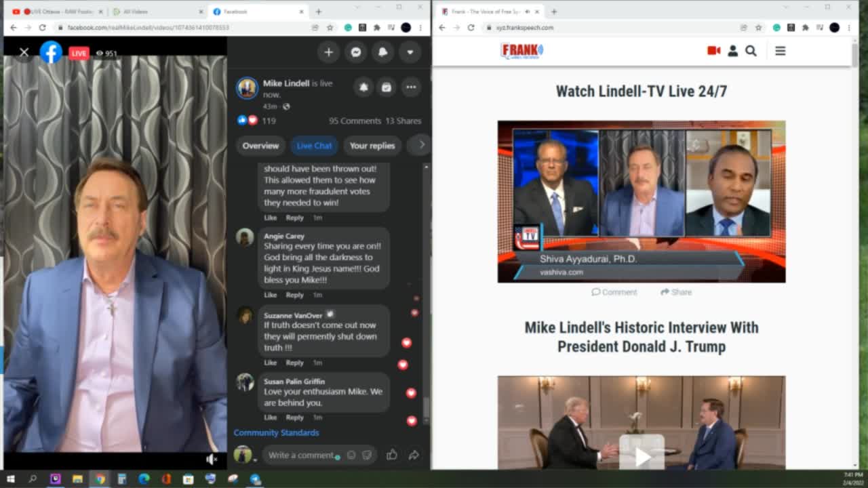Open a new tab in the Facebook window

pyautogui.click(x=319, y=12)
